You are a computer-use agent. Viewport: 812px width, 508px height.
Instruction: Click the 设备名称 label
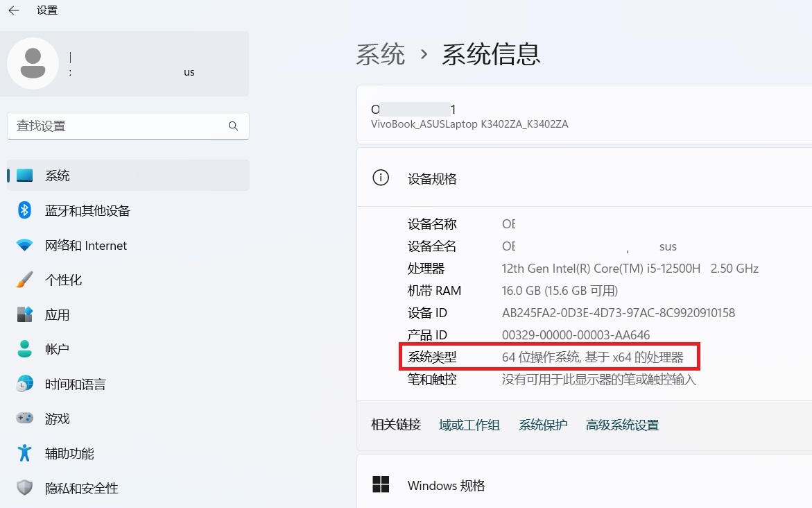point(432,224)
